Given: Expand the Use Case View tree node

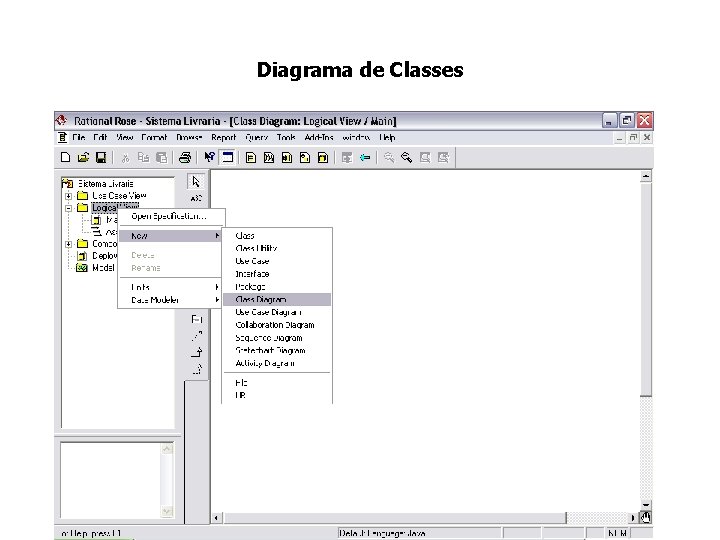Looking at the screenshot, I should [x=68, y=196].
